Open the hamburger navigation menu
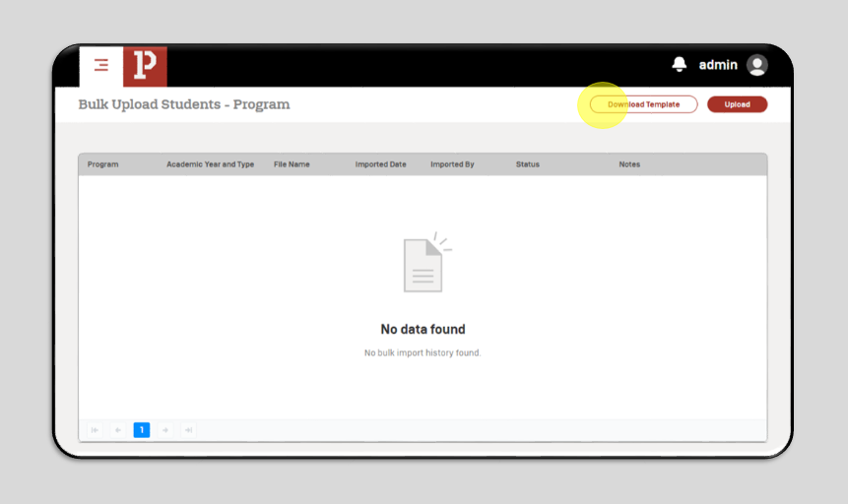The height and width of the screenshot is (504, 848). tap(101, 65)
